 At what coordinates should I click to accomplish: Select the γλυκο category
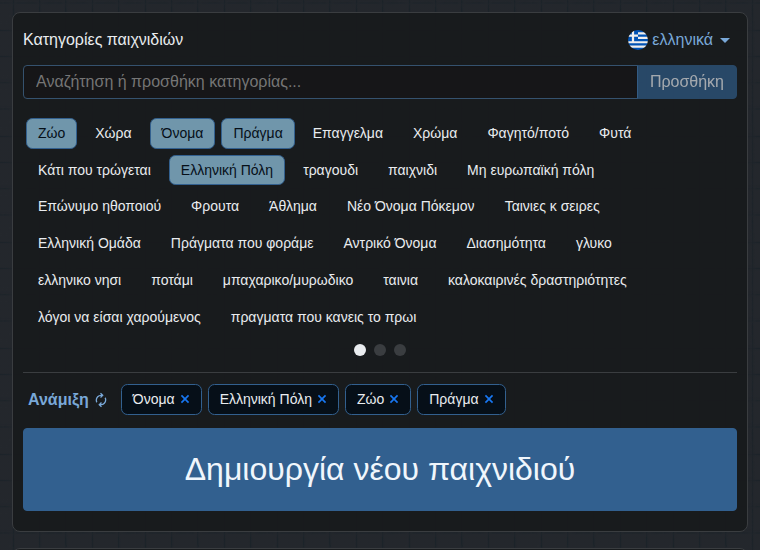coord(594,243)
